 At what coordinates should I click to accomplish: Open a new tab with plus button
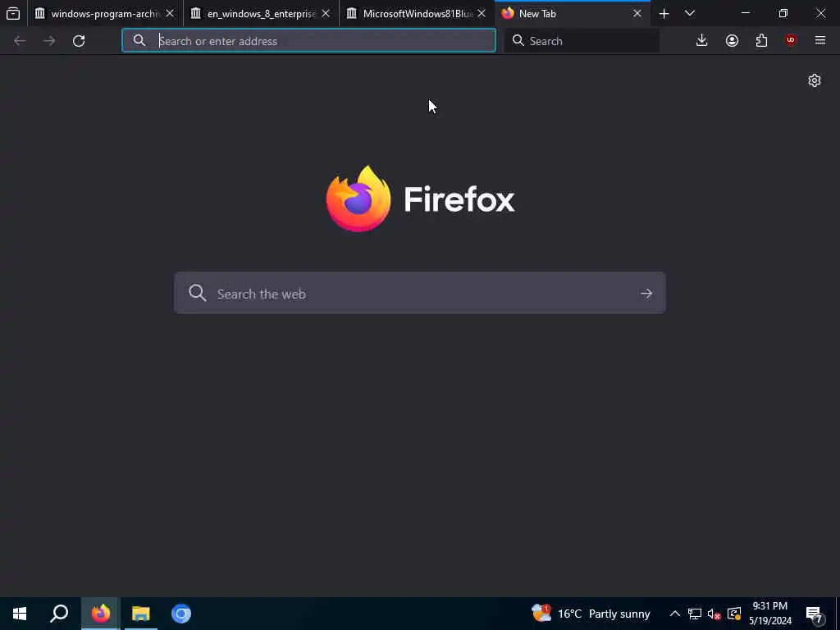pos(664,14)
